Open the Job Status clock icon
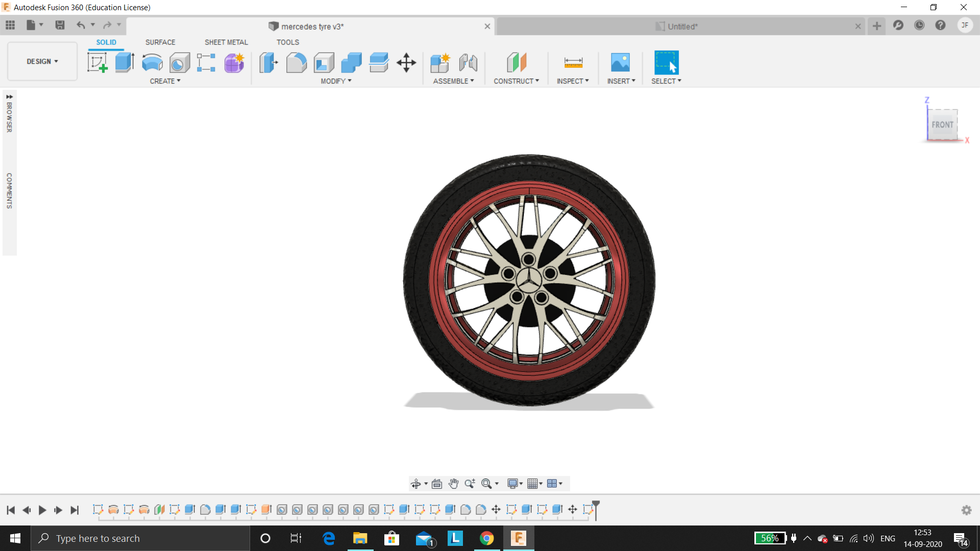This screenshot has width=980, height=551. click(919, 25)
